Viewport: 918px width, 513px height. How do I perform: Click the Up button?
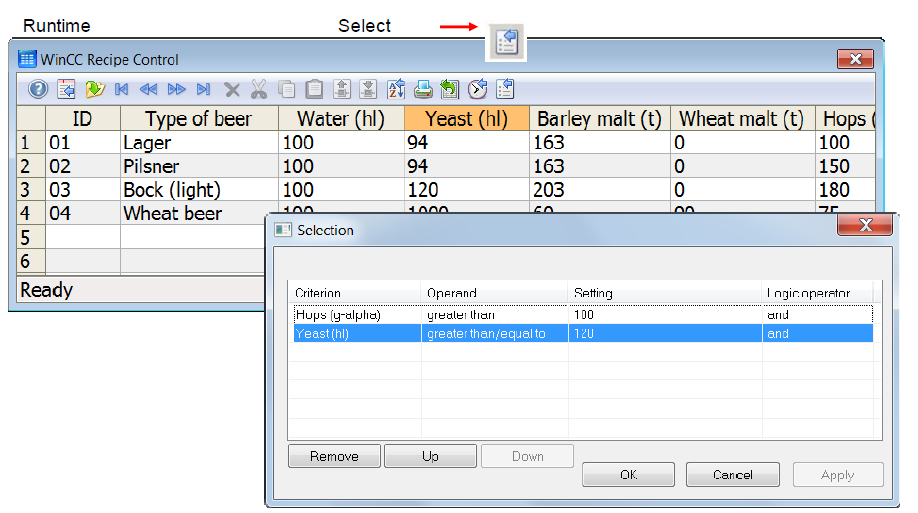coord(430,456)
